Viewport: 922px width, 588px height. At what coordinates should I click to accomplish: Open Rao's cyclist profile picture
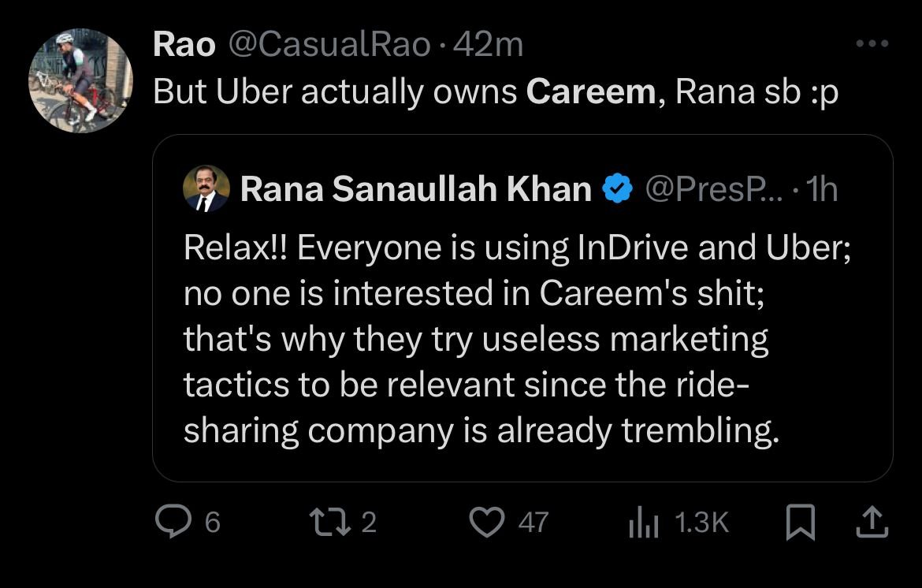[x=81, y=80]
